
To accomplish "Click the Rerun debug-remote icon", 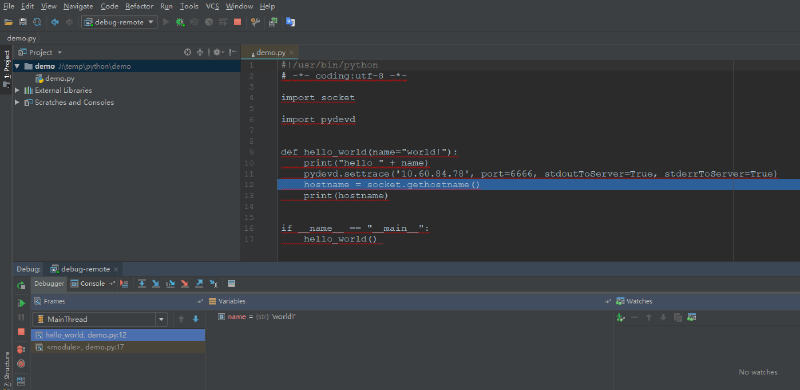I will [21, 285].
